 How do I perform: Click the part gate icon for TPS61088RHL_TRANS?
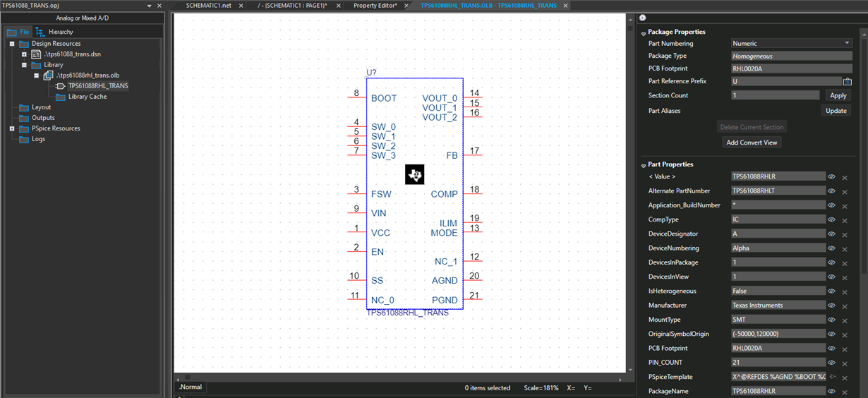(x=61, y=86)
